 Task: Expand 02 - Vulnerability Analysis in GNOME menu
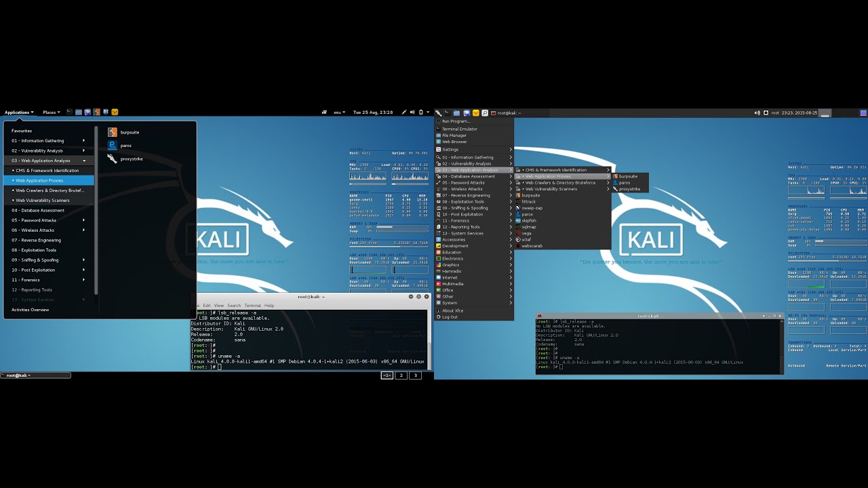pos(49,150)
